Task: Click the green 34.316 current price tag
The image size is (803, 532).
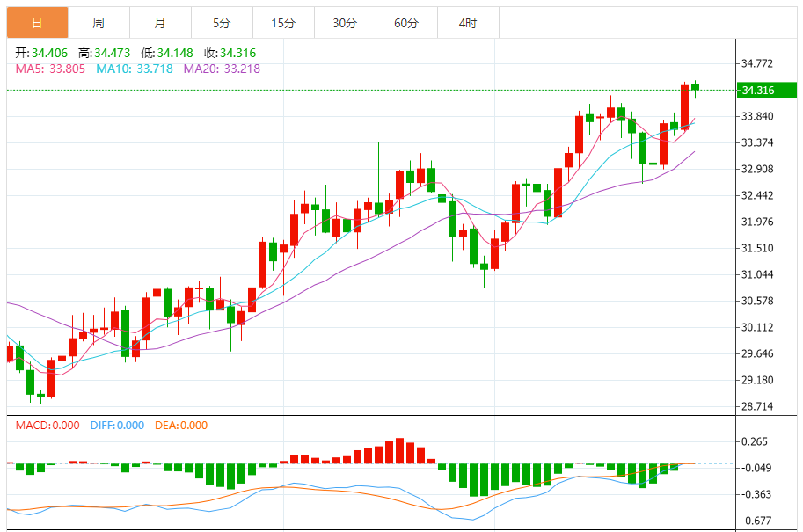Action: [766, 90]
